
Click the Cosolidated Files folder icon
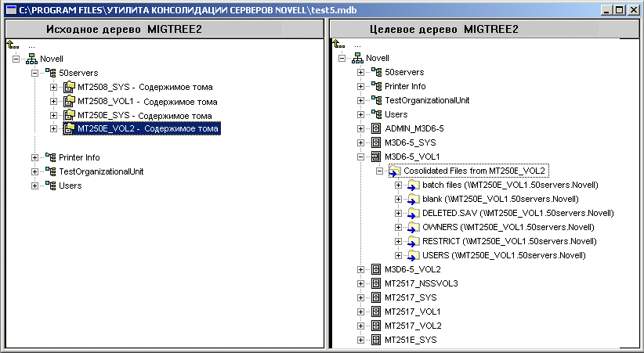[x=394, y=171]
